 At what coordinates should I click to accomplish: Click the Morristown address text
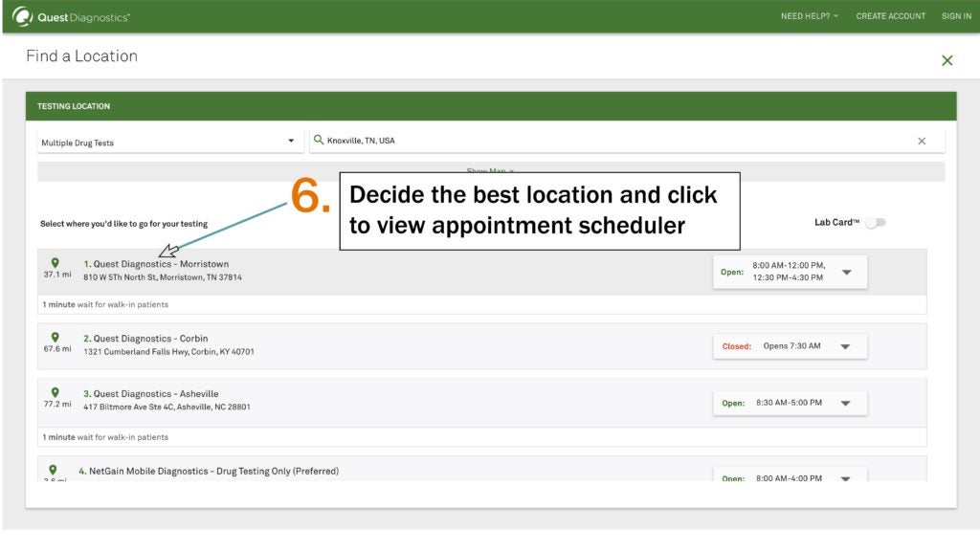click(x=163, y=277)
